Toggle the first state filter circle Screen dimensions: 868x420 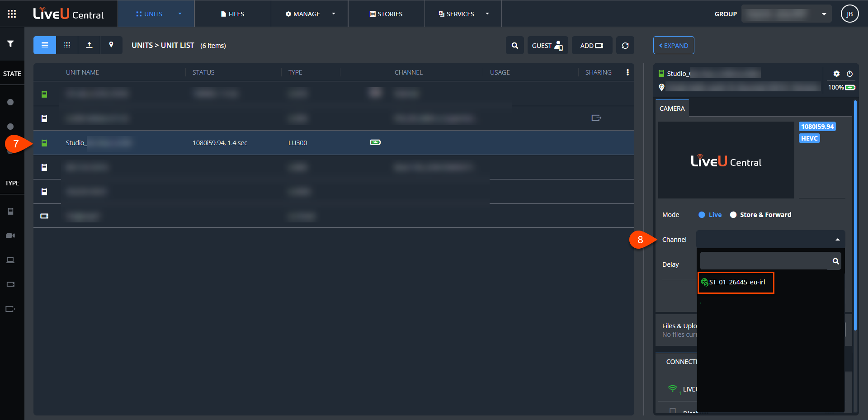(10, 102)
